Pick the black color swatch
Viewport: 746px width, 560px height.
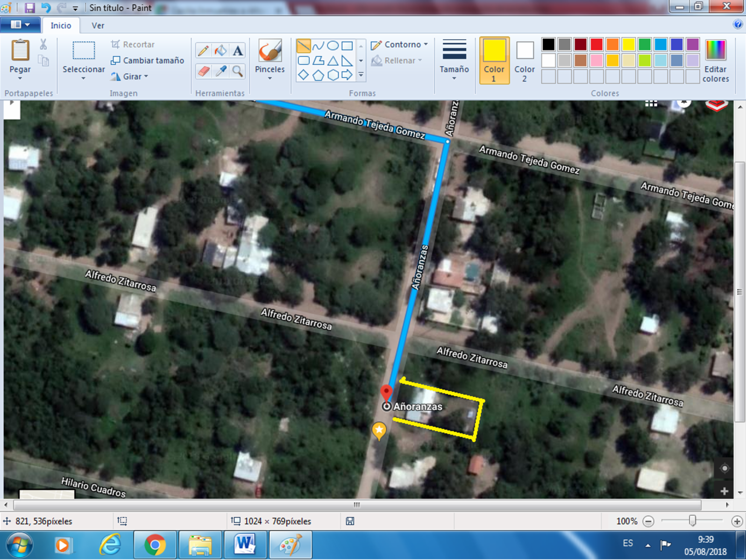pos(548,44)
